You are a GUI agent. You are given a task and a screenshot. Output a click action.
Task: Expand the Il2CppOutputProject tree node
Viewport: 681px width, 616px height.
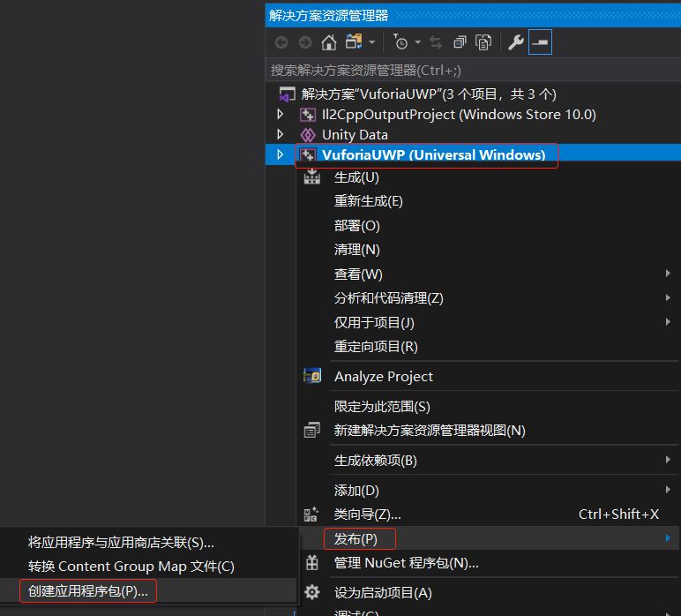(281, 114)
